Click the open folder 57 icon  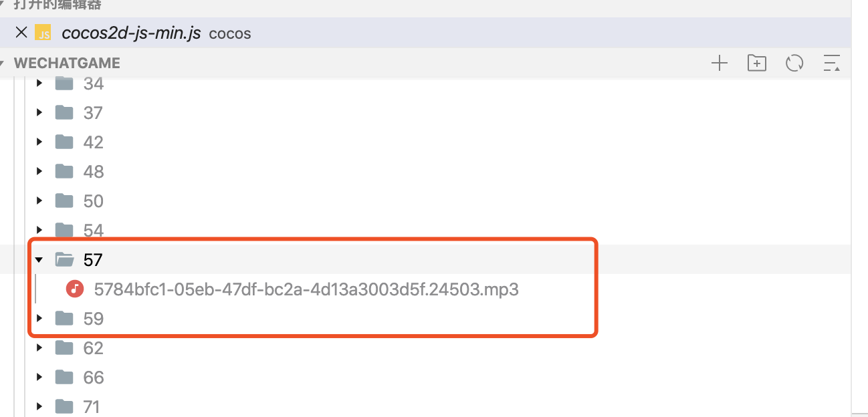tap(64, 259)
